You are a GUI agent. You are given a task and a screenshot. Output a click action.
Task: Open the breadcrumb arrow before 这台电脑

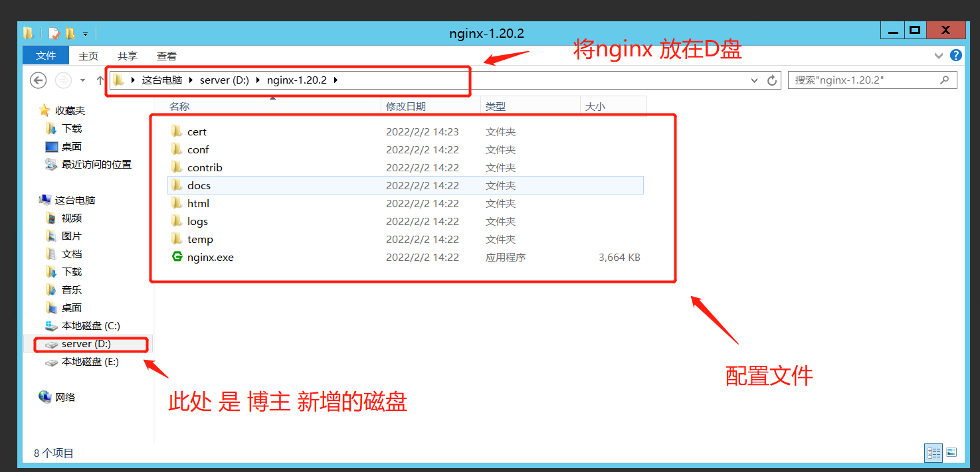[x=133, y=80]
